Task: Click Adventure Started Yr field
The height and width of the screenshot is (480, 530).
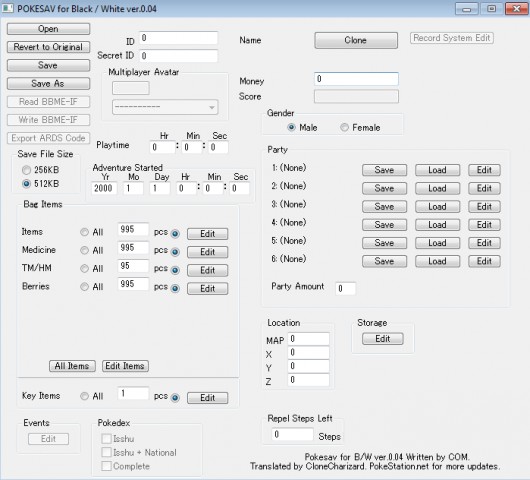Action: (x=104, y=188)
